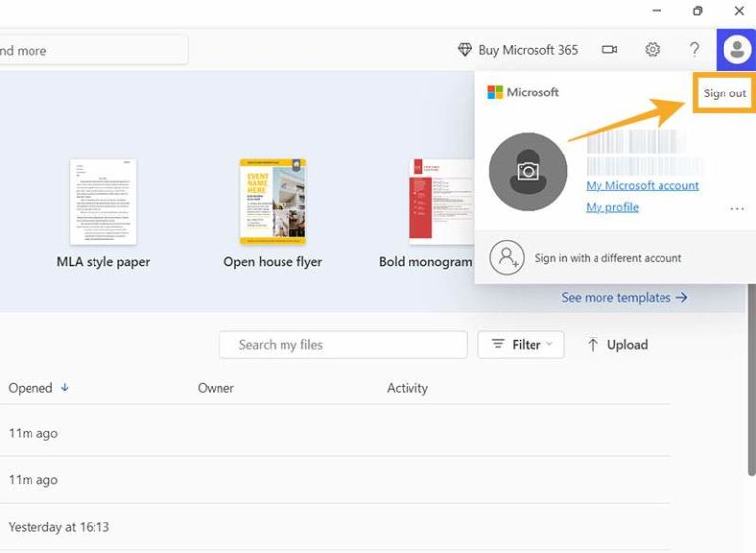
Task: Click See more templates link
Action: click(x=624, y=297)
